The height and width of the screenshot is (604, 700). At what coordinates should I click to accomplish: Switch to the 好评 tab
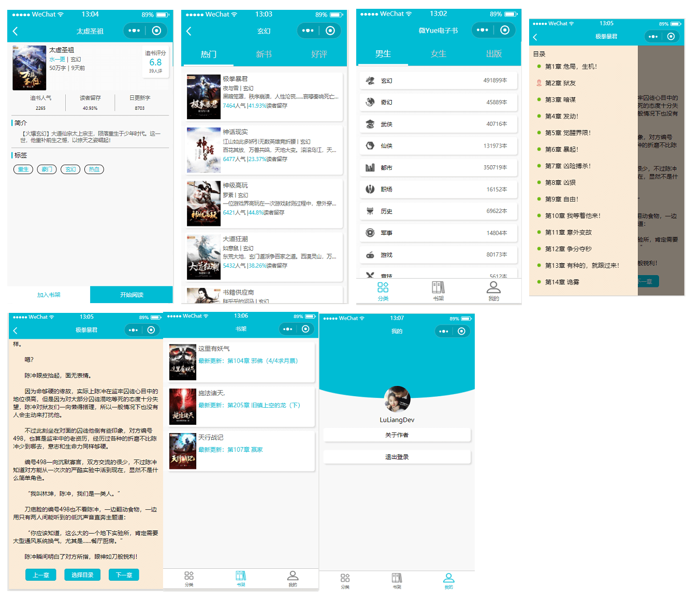(319, 54)
